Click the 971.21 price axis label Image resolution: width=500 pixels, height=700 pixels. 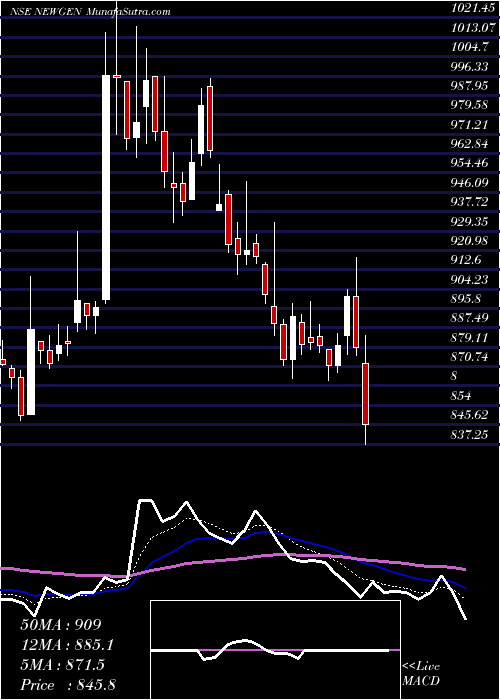coord(470,124)
